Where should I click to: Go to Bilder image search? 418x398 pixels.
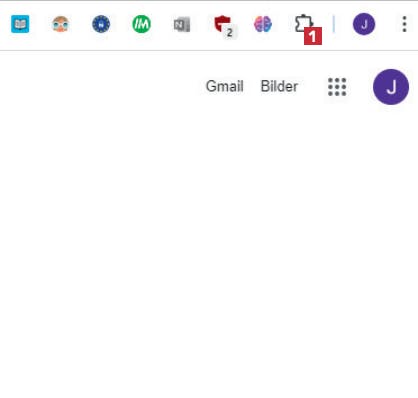(x=279, y=86)
